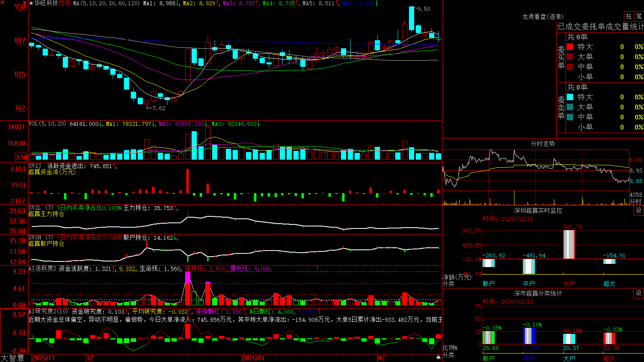Switch Dragon-Tiger panel to 笔 tick view
The width and height of the screenshot is (644, 362).
639,16
